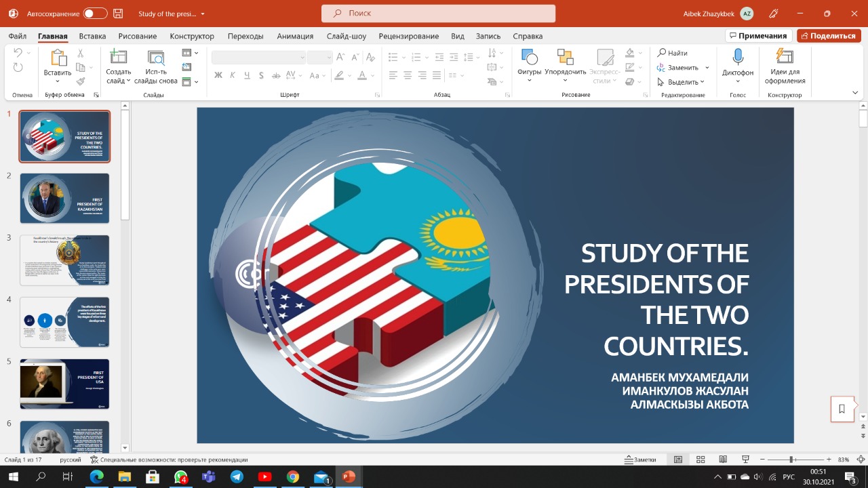Fit slide to current window icon
This screenshot has width=868, height=488.
(860, 460)
